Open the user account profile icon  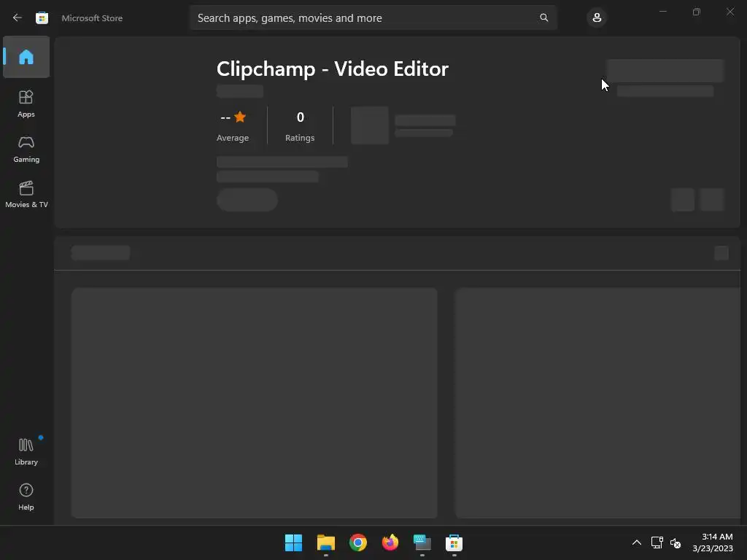coord(597,17)
